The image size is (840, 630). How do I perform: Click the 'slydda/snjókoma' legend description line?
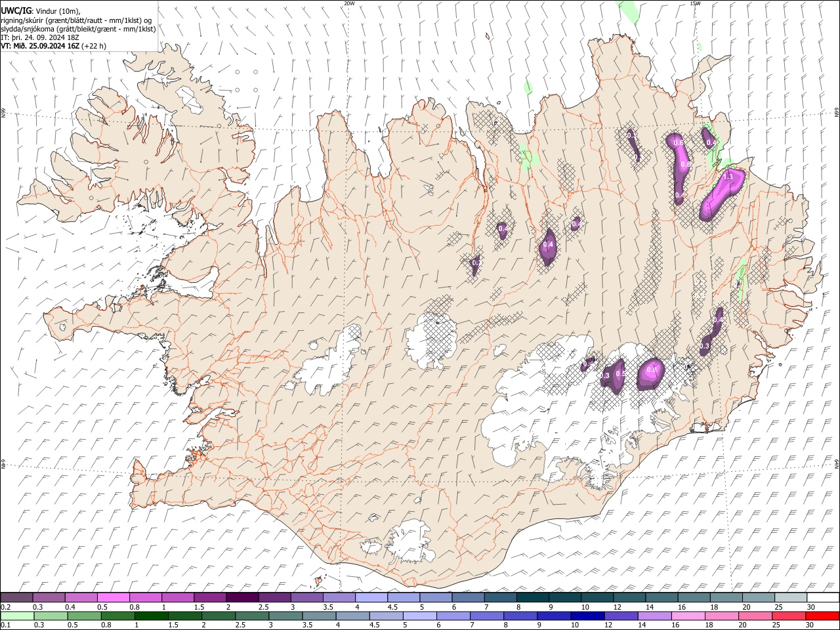78,29
